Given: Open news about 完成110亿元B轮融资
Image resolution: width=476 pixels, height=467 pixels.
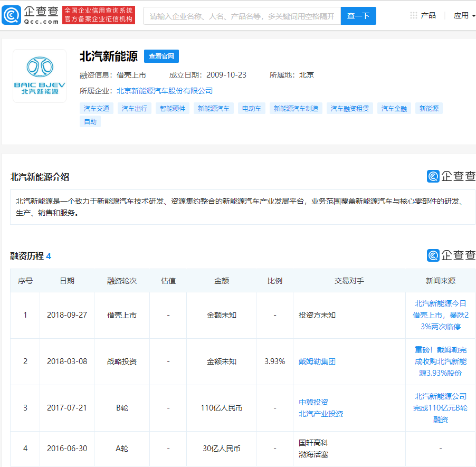Looking at the screenshot, I should 441,408.
